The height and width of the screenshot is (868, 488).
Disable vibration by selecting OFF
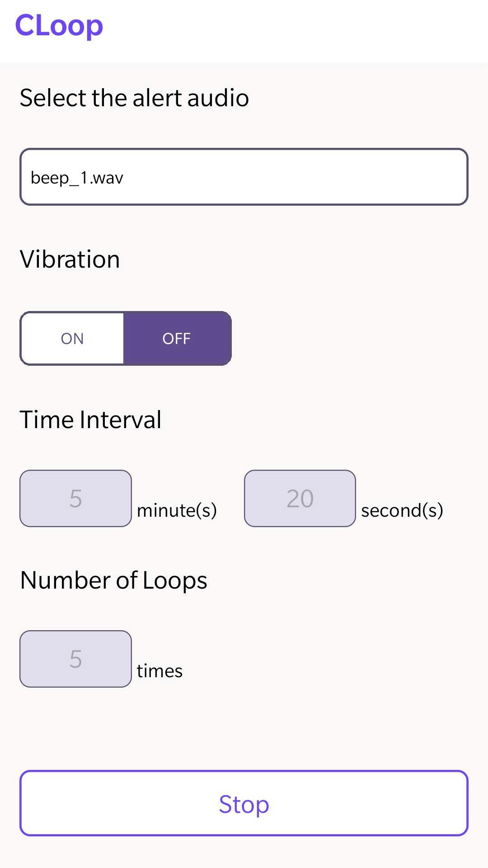click(x=176, y=338)
